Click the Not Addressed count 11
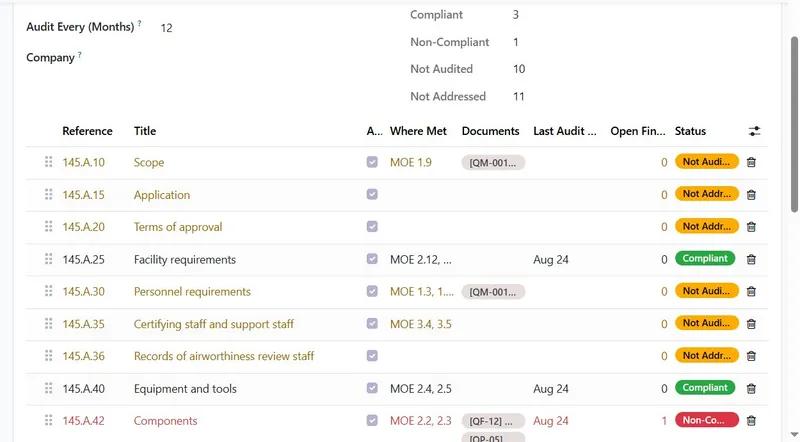 [x=519, y=96]
